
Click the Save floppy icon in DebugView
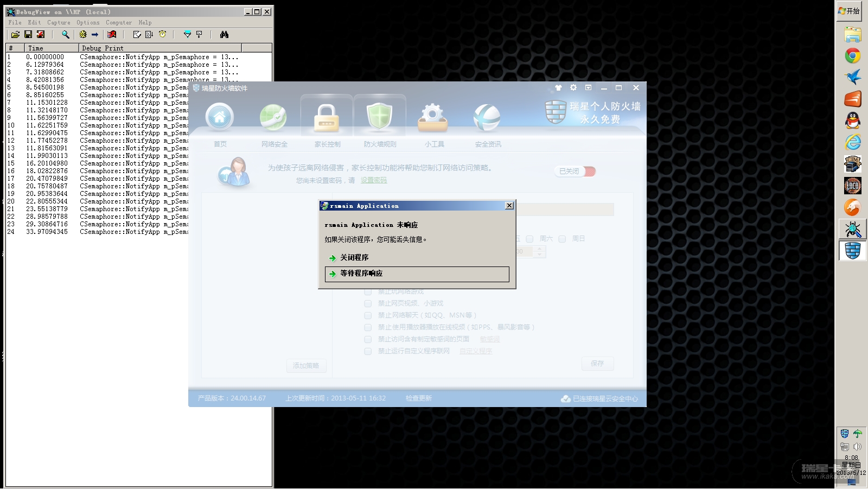[x=28, y=34]
